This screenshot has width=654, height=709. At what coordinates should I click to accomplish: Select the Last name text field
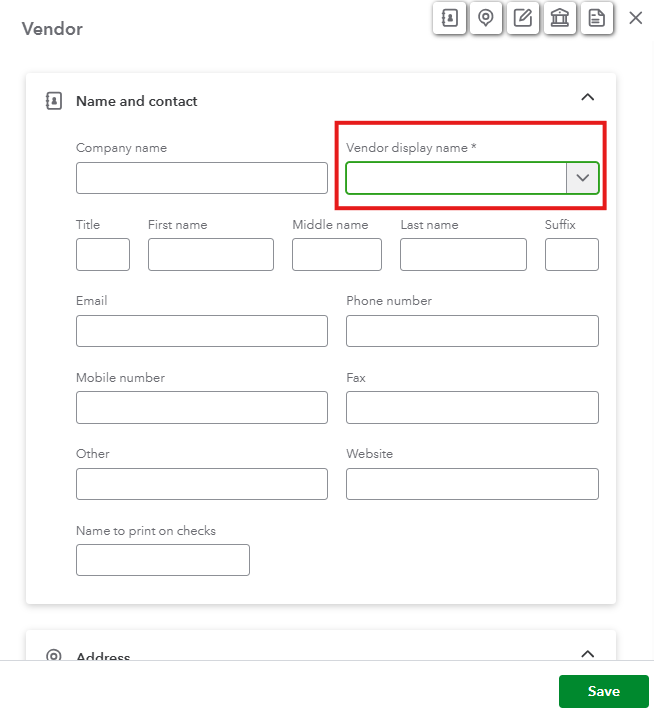click(463, 254)
